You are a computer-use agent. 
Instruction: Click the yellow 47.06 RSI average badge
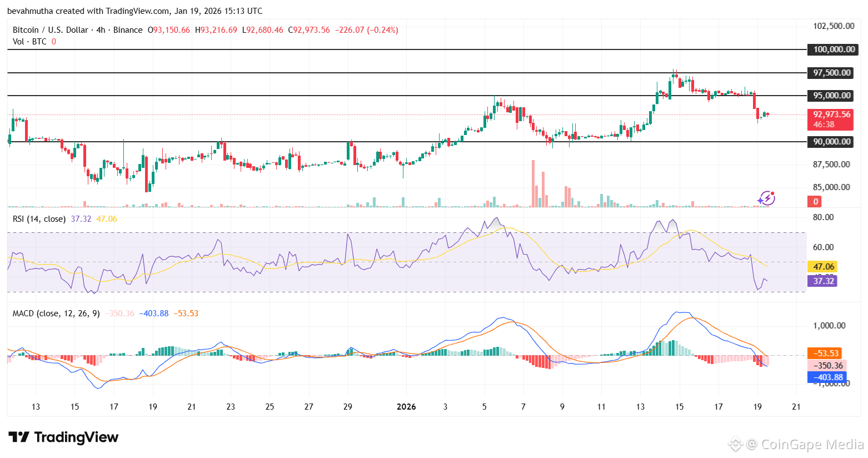click(x=824, y=266)
